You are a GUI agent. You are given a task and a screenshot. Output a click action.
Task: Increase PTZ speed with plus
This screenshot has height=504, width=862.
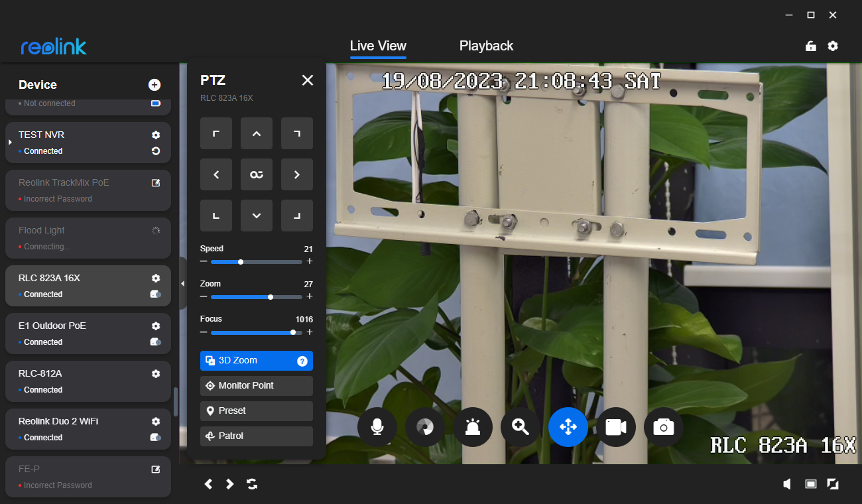310,261
